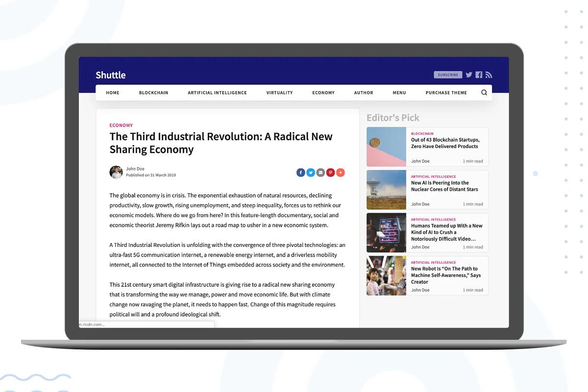Click John Doe author avatar
Image resolution: width=588 pixels, height=392 pixels.
116,172
